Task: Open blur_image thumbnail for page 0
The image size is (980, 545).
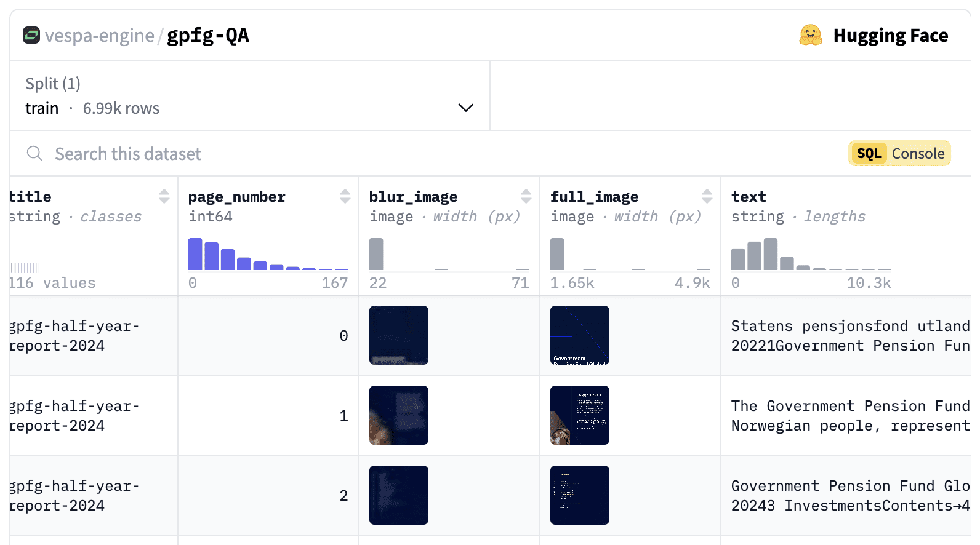Action: pos(399,335)
